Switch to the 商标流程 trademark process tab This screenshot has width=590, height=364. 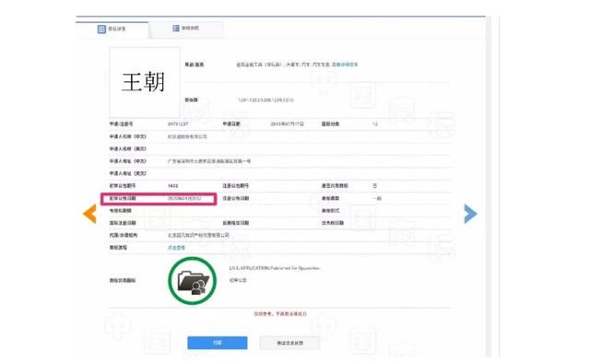pos(186,29)
